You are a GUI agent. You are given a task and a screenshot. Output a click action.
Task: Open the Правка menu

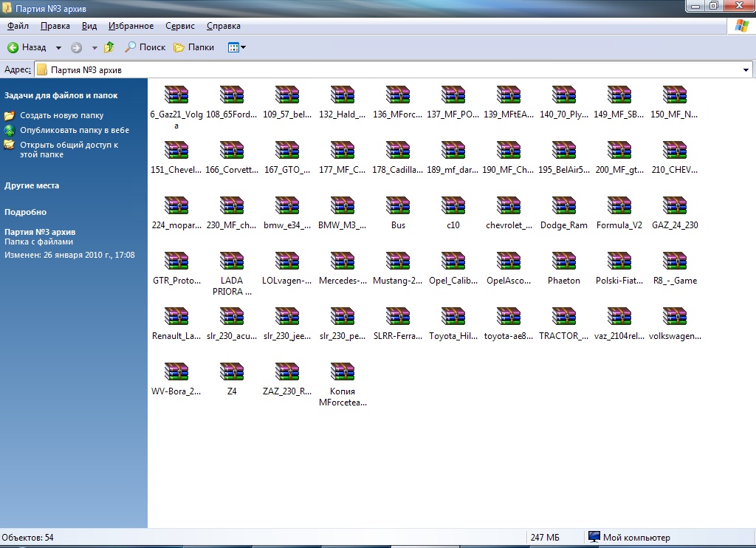(x=55, y=26)
